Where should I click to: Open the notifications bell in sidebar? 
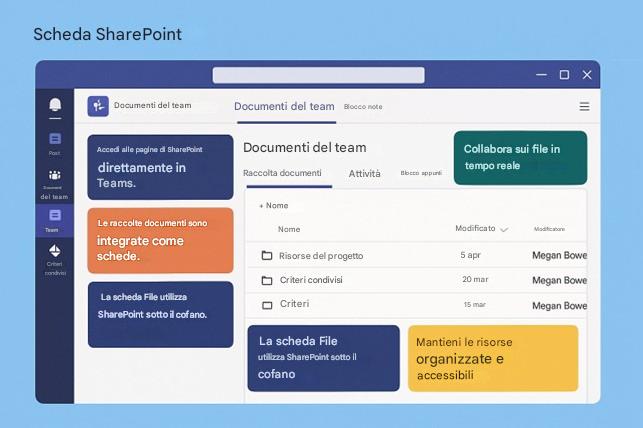tap(55, 105)
